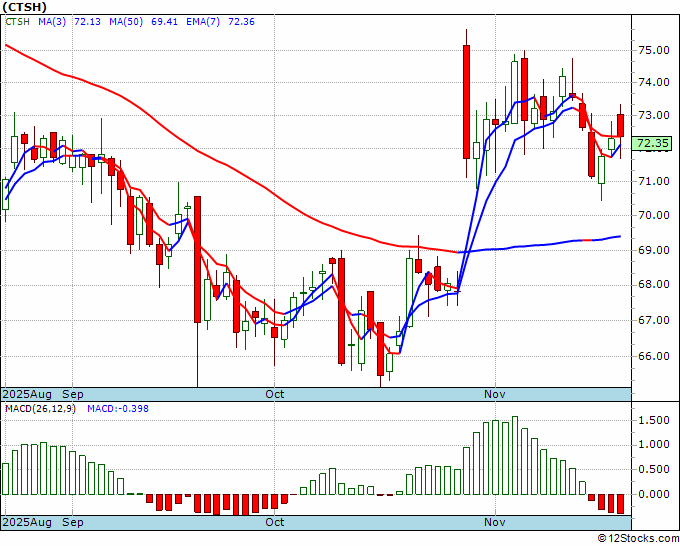Select the 1.000 MACD axis label
This screenshot has height=546, width=680.
click(654, 445)
